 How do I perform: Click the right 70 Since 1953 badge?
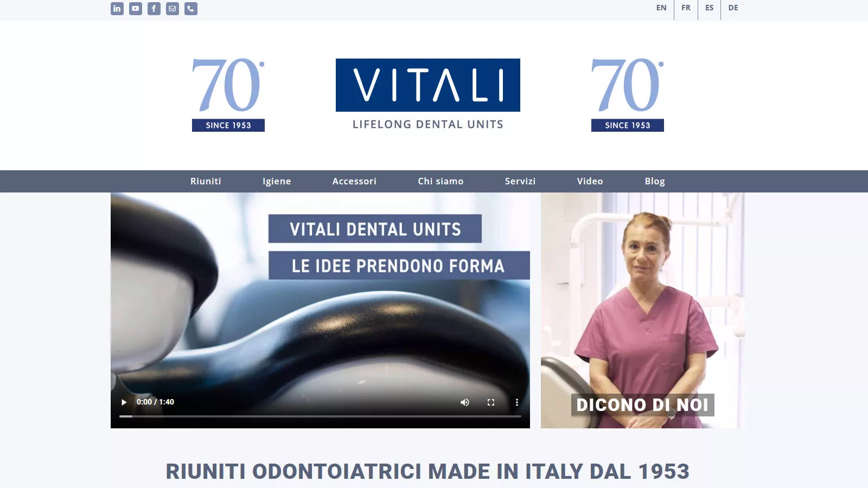coord(628,94)
